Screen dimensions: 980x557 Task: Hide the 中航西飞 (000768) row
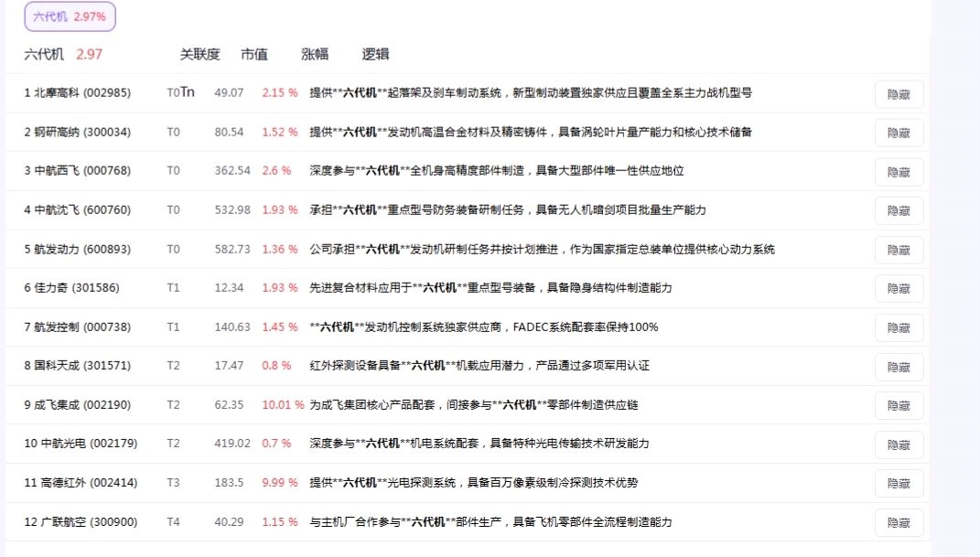click(899, 172)
